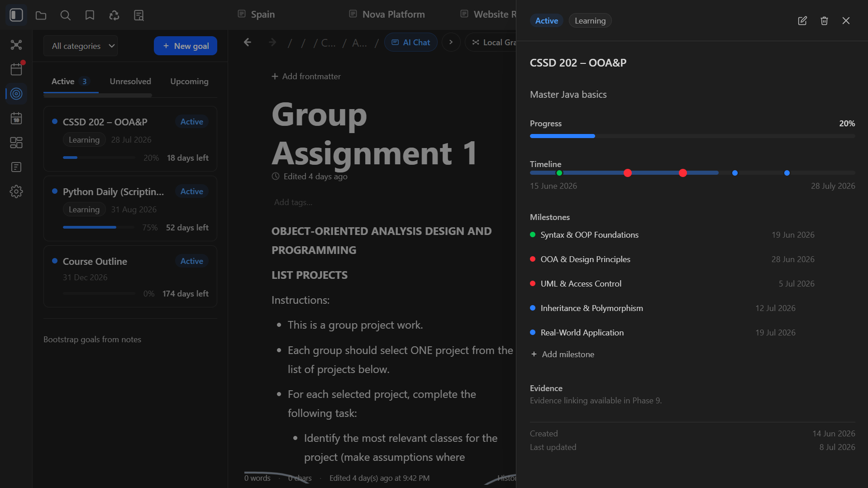Viewport: 868px width, 488px height.
Task: Click the first red timeline marker
Action: coord(627,173)
